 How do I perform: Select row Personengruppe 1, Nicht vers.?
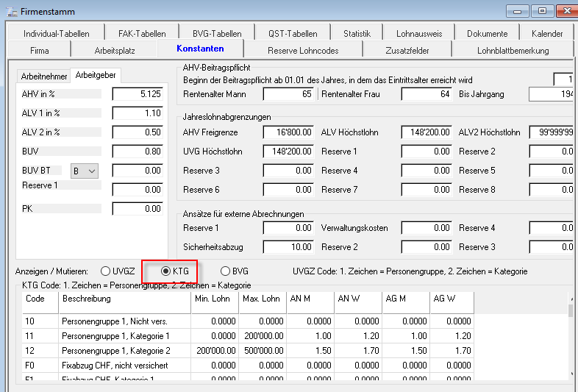point(248,321)
